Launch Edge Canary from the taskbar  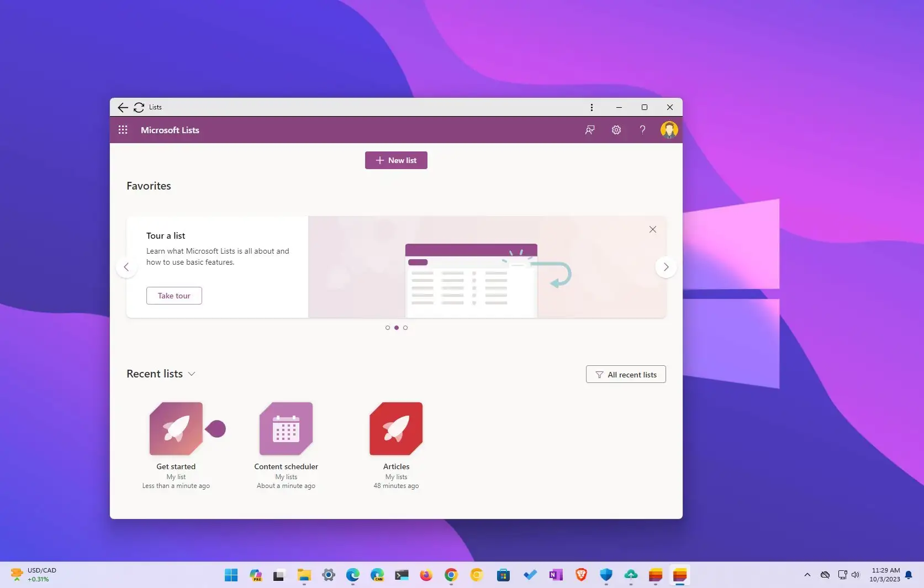tap(377, 575)
